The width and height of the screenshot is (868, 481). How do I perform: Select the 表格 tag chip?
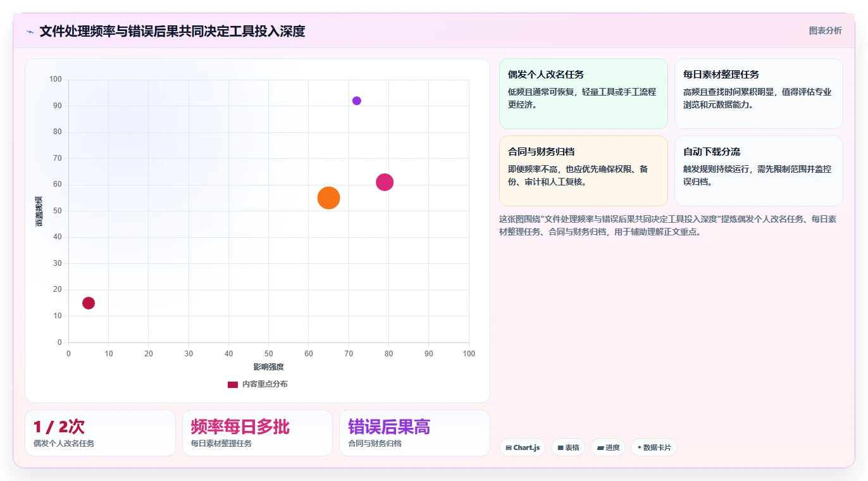coord(568,447)
